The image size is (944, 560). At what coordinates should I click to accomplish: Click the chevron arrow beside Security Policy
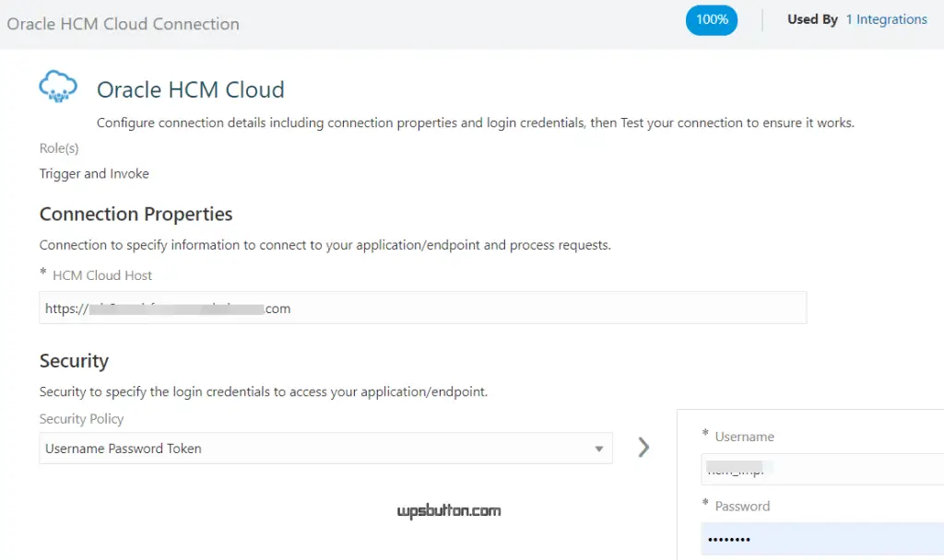click(x=643, y=447)
